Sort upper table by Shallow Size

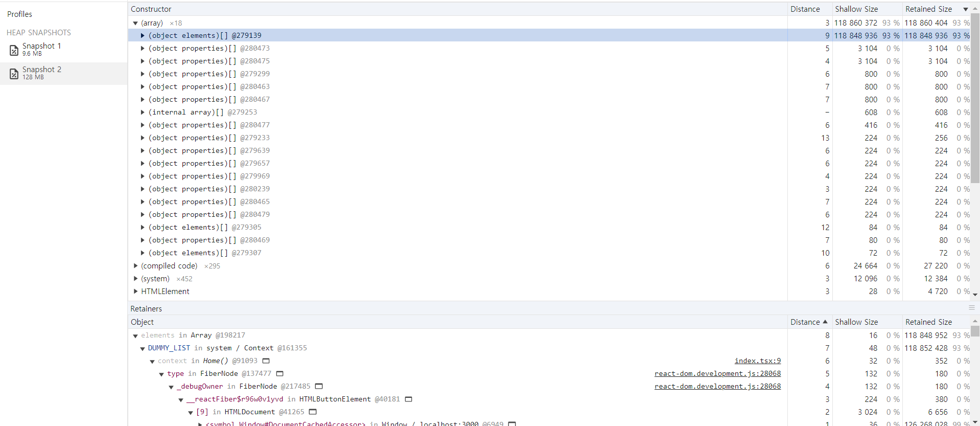click(x=867, y=9)
